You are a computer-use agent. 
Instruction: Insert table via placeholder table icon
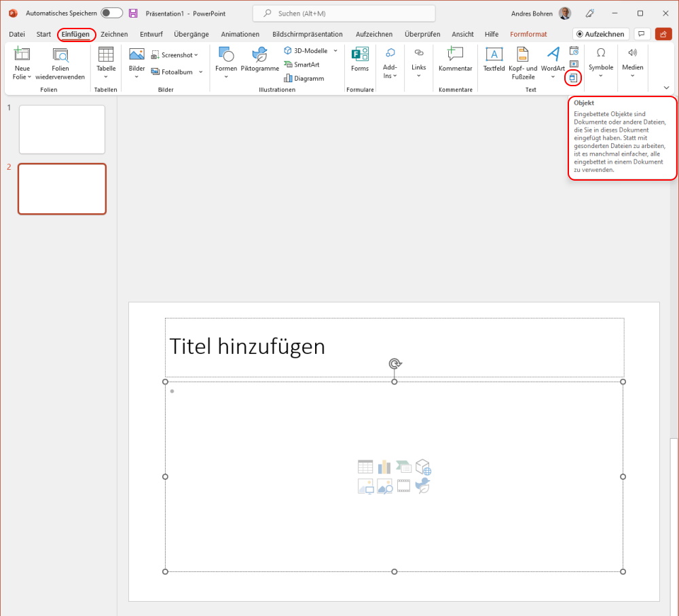(365, 467)
